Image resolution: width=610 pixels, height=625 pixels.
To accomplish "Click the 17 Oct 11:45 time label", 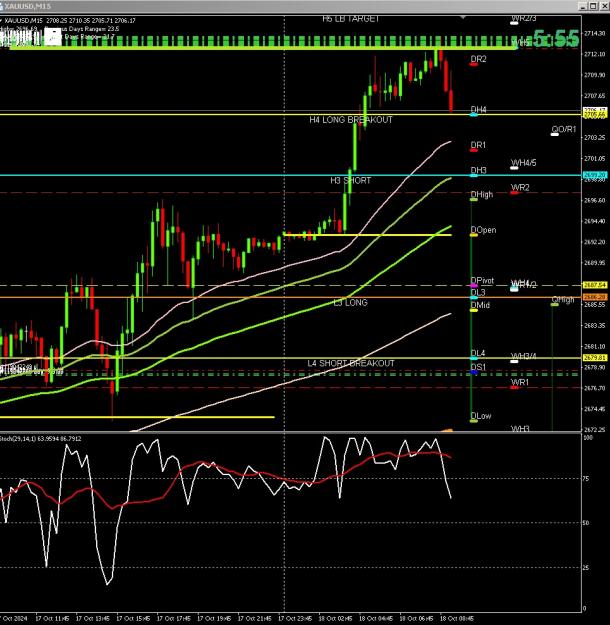I will [x=52, y=618].
